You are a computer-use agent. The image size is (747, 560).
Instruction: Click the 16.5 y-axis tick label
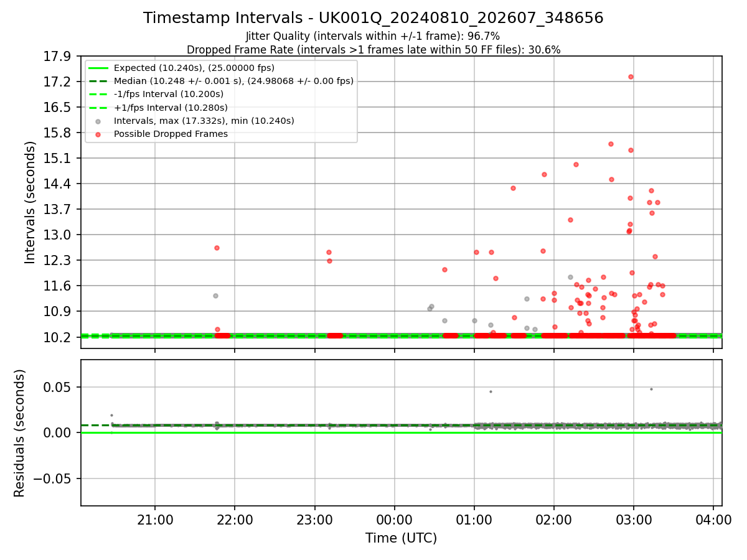click(59, 108)
